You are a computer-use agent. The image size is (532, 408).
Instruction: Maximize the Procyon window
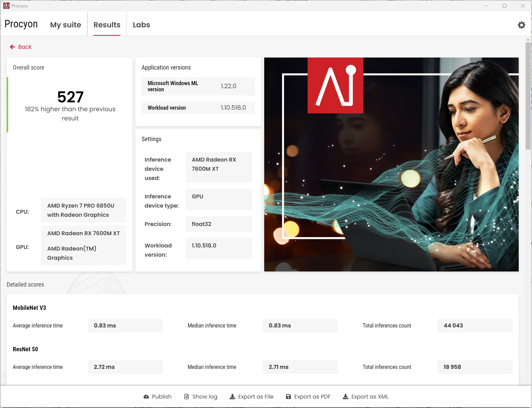pos(504,6)
